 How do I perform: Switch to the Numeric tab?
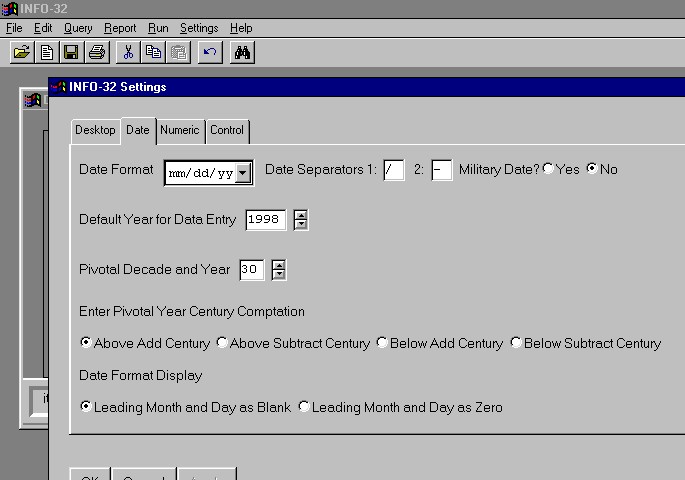[180, 131]
